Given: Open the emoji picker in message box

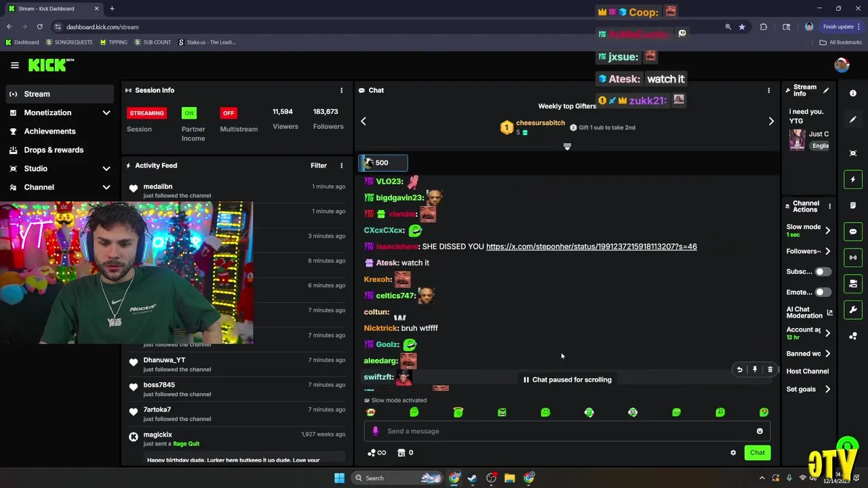Looking at the screenshot, I should click(759, 431).
